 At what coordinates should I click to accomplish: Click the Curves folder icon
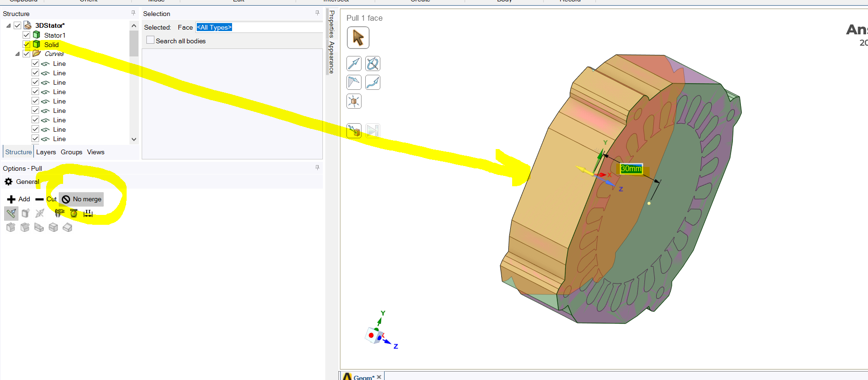click(37, 54)
